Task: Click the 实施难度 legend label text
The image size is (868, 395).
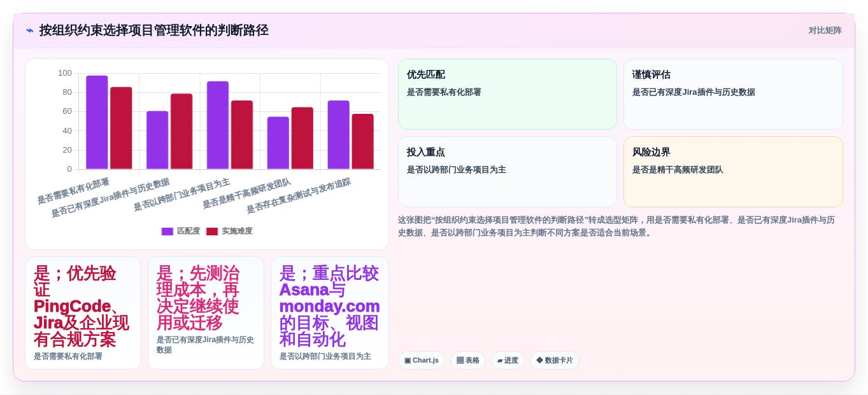Action: [x=237, y=232]
